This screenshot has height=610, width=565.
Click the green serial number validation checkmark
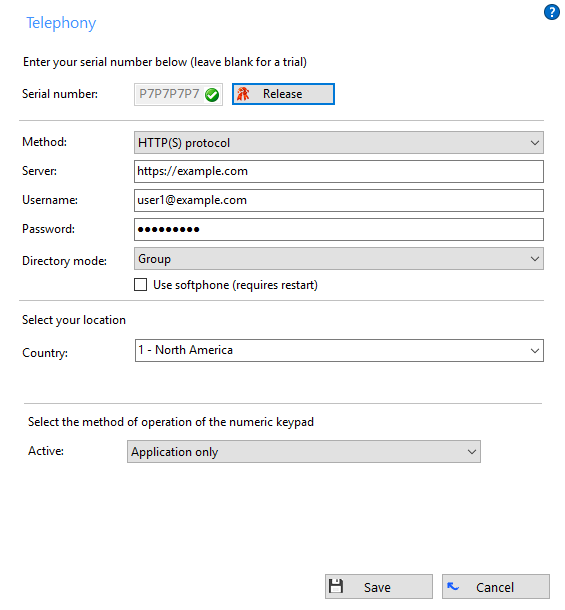(212, 95)
